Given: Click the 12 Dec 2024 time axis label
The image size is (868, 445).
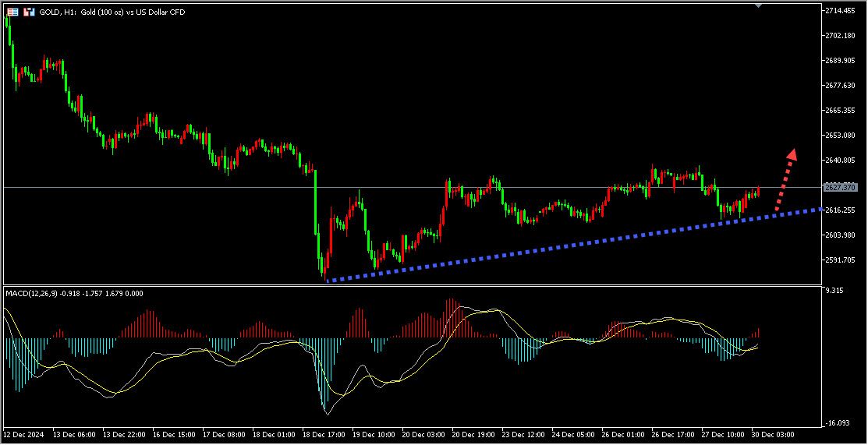Looking at the screenshot, I should point(24,433).
